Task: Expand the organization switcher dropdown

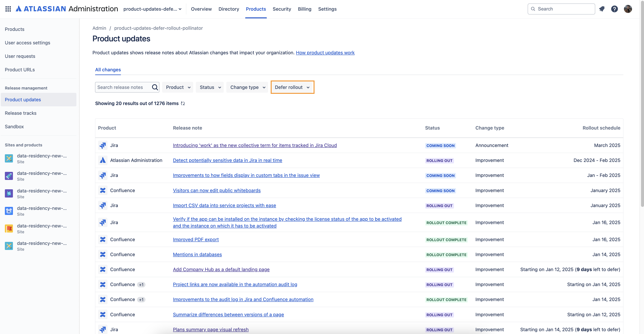Action: point(153,9)
